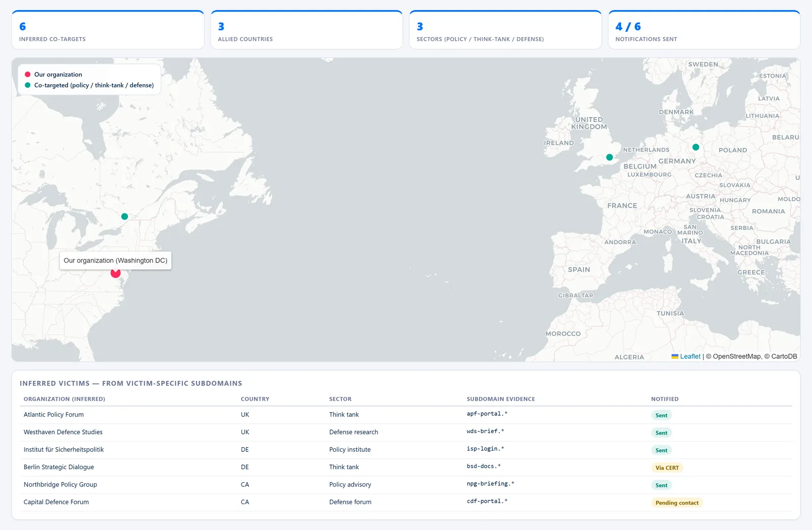Click the DE country cell for Institut für Sicherheitspolitik

[245, 450]
